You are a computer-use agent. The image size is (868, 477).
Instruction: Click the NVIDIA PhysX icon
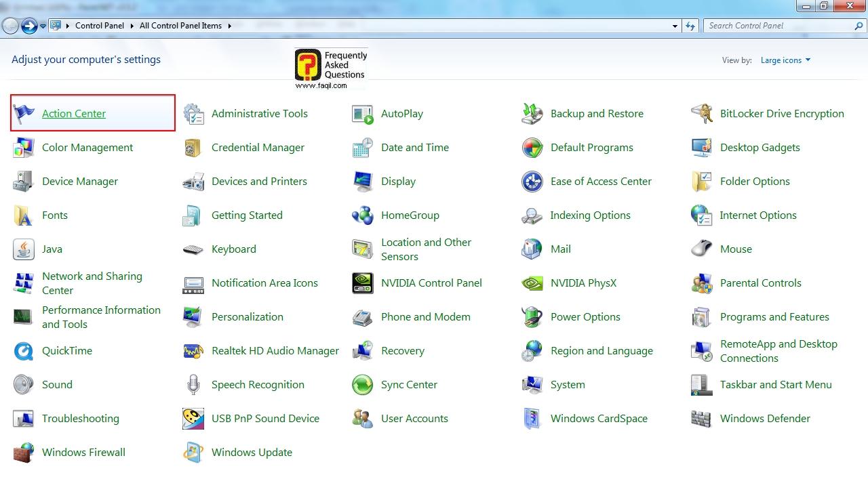pos(532,283)
